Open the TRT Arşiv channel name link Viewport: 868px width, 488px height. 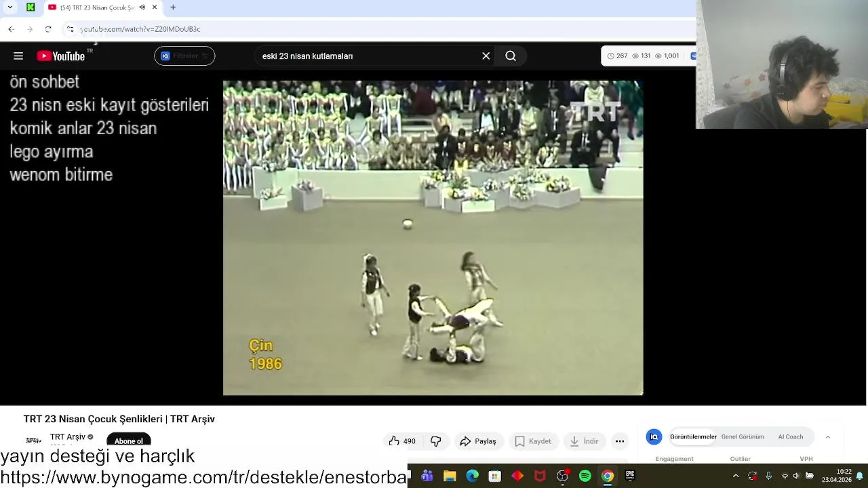68,436
